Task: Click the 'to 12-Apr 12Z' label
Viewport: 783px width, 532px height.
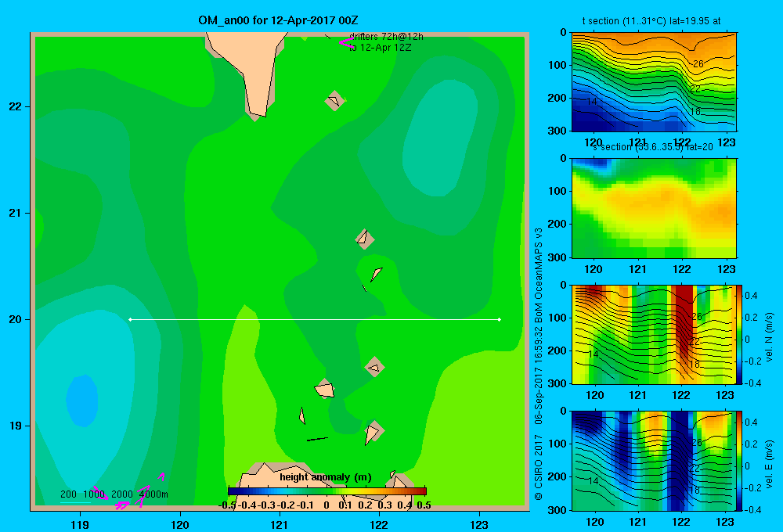Action: tap(380, 48)
